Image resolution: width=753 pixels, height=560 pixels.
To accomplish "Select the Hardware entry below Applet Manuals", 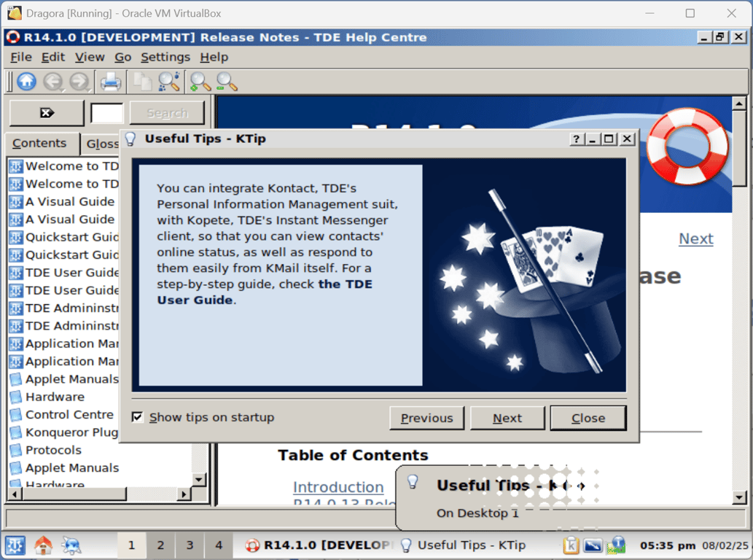I will pyautogui.click(x=55, y=397).
